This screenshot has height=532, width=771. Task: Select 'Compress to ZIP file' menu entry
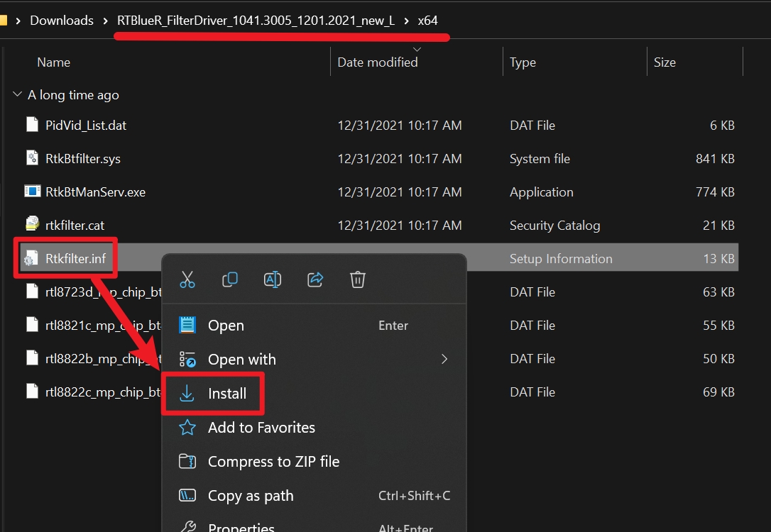pos(273,461)
